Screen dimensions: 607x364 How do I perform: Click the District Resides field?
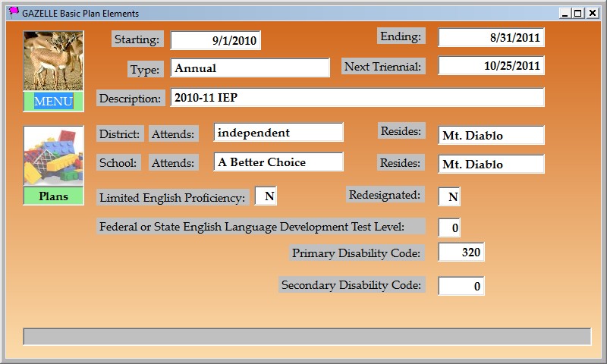click(x=491, y=136)
